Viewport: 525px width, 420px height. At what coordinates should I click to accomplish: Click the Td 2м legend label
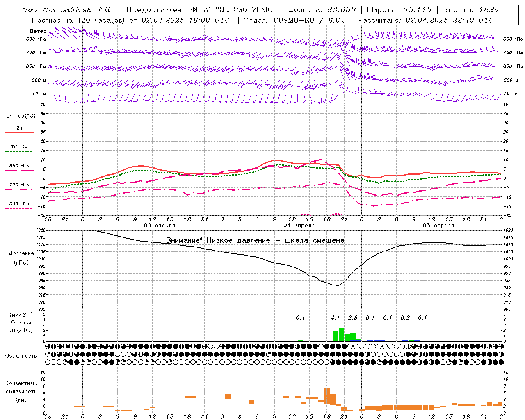(19, 147)
